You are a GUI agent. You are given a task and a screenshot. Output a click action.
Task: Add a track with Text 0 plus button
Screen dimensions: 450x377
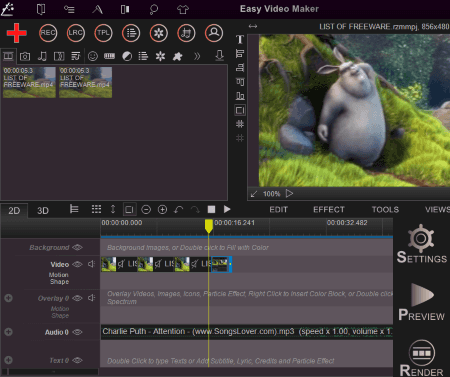tap(9, 360)
